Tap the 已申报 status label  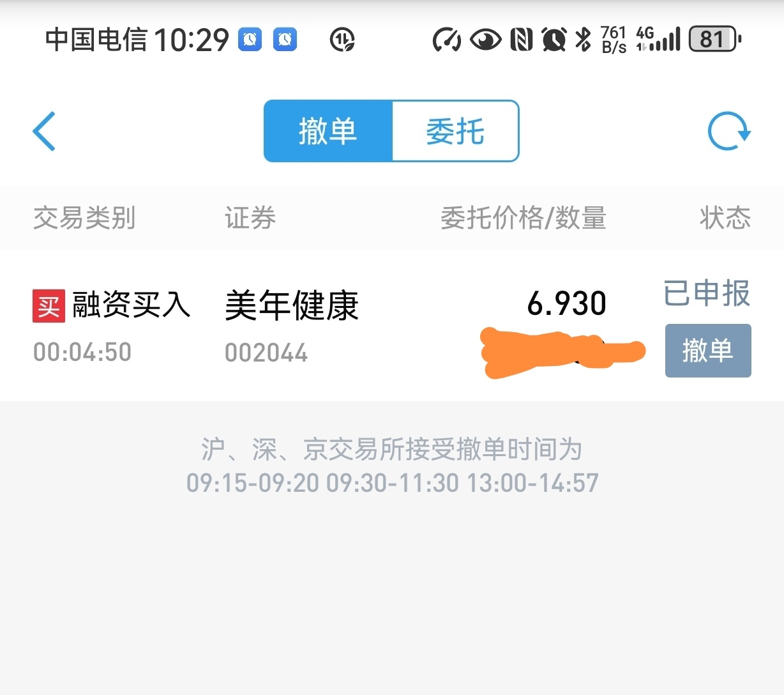click(x=707, y=294)
